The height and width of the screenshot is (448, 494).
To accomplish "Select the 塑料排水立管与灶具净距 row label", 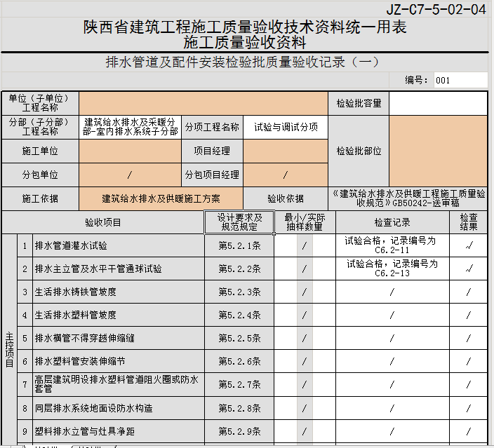I will 119,431.
